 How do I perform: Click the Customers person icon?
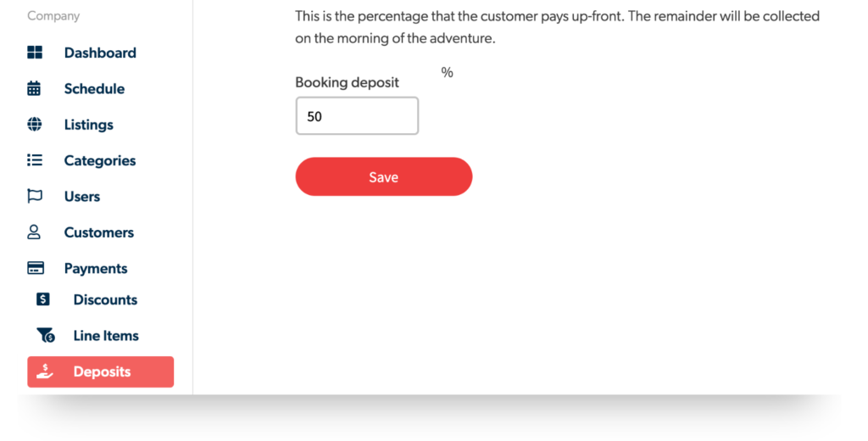34,232
